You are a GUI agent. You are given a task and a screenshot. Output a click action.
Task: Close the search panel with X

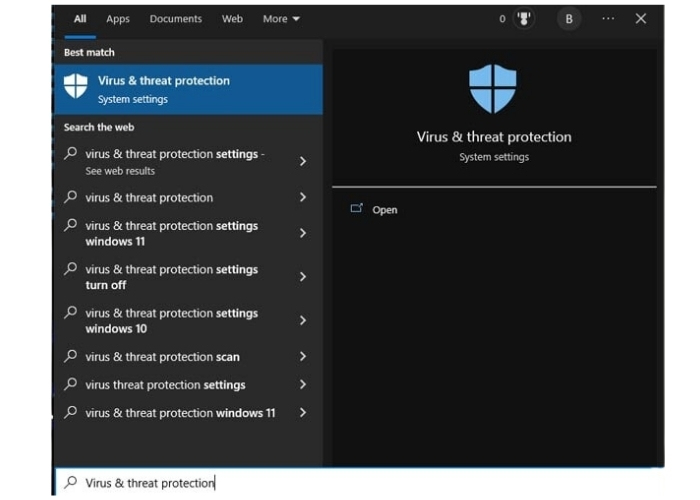pyautogui.click(x=641, y=19)
